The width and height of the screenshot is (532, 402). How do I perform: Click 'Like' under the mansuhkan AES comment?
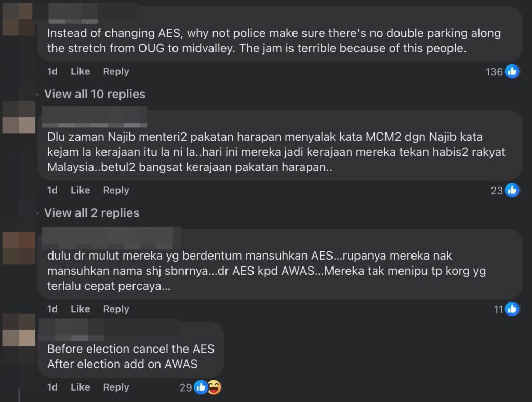80,309
